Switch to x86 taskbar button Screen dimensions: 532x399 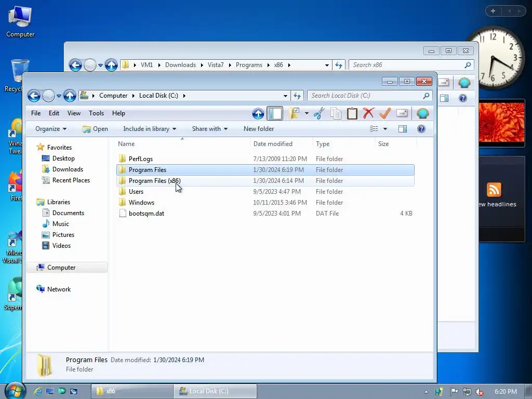tap(132, 391)
